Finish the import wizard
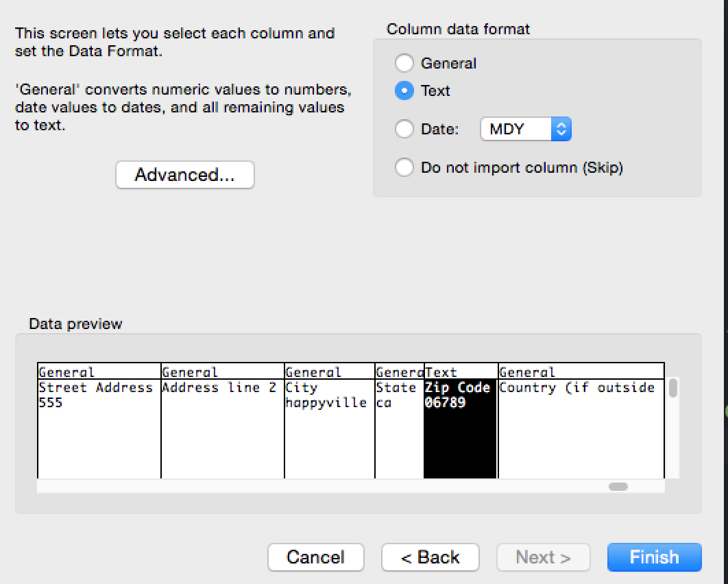 click(x=654, y=557)
